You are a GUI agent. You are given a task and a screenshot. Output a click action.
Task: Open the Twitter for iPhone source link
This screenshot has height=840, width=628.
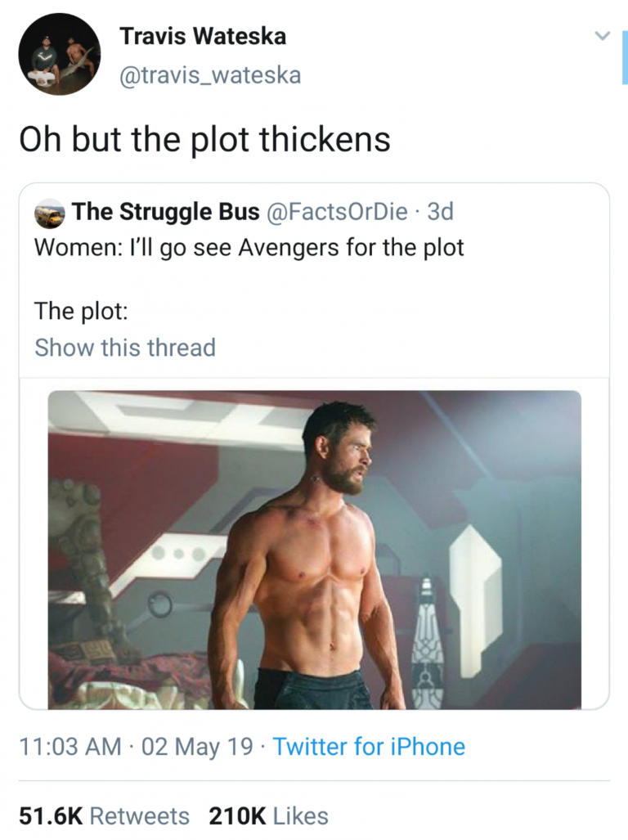coord(369,747)
